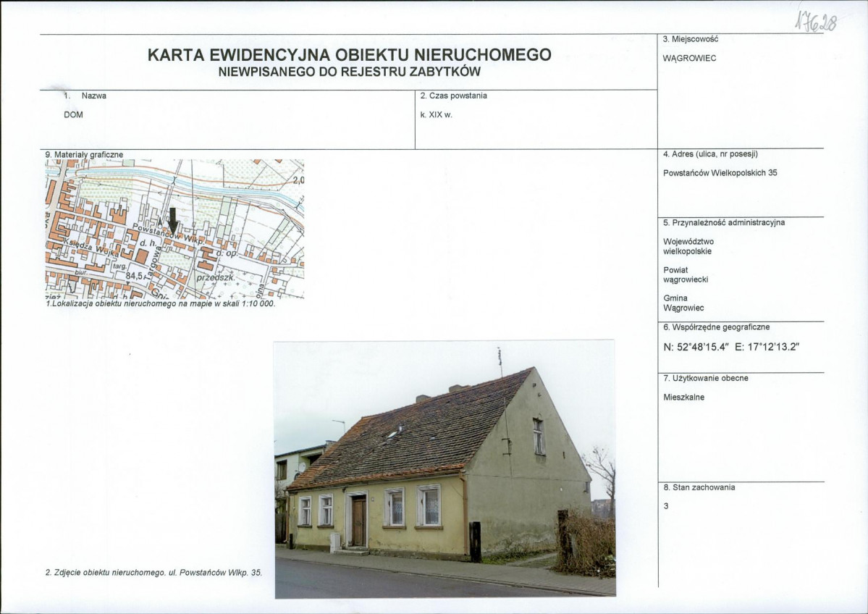Viewport: 868px width, 614px height.
Task: Click the '84,5' elevation on map
Action: pyautogui.click(x=135, y=275)
